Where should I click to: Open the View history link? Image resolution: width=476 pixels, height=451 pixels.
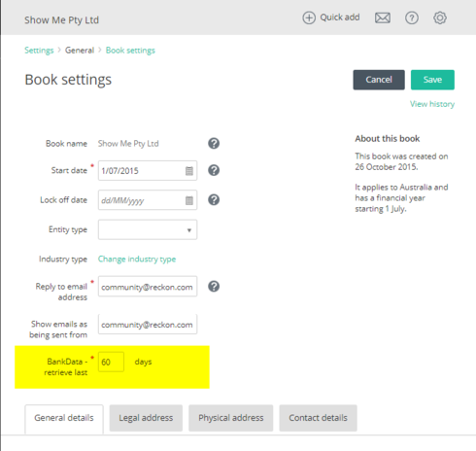click(432, 104)
